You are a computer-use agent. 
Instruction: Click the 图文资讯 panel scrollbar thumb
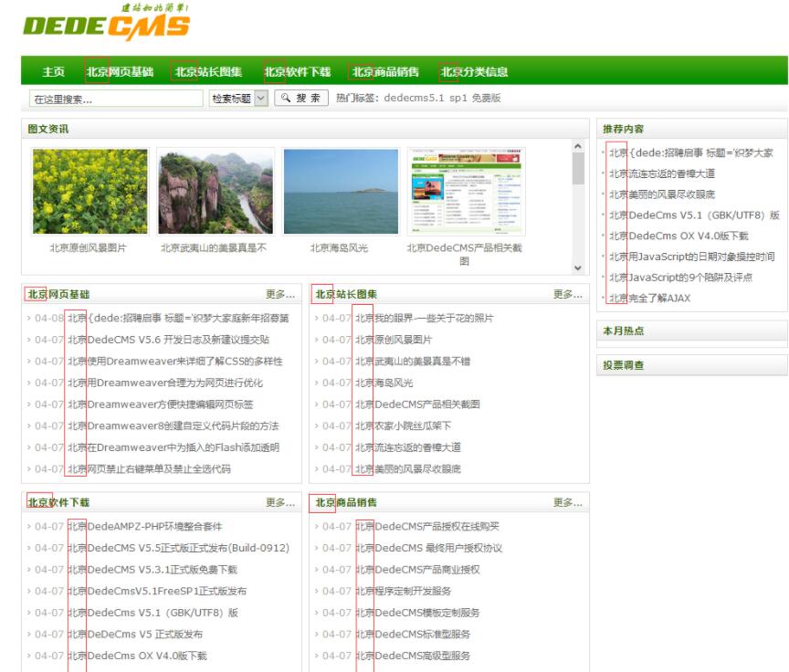[577, 169]
